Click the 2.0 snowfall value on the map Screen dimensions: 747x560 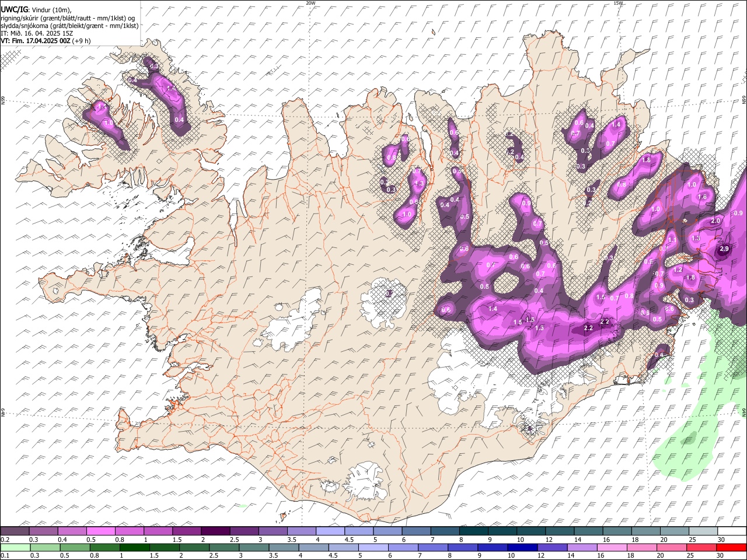[715, 221]
